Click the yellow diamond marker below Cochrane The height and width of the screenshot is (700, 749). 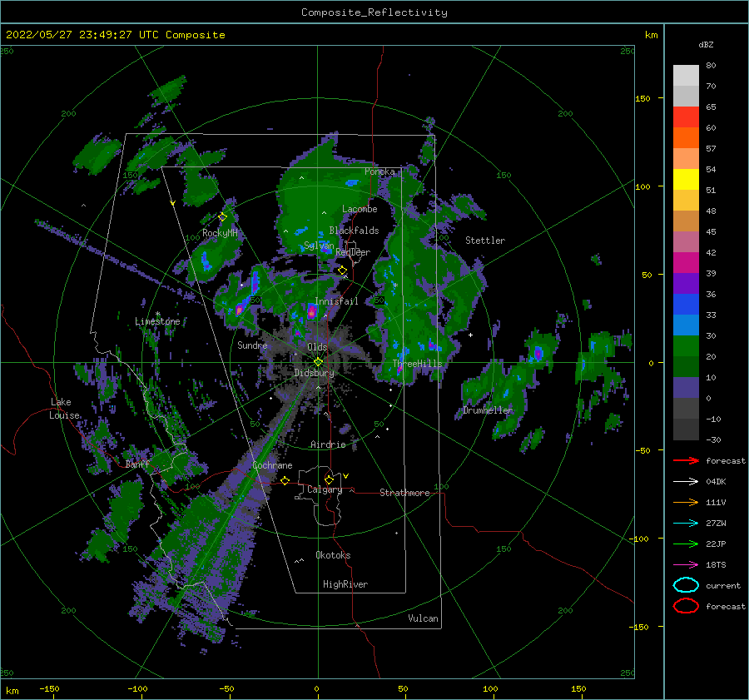[x=285, y=480]
